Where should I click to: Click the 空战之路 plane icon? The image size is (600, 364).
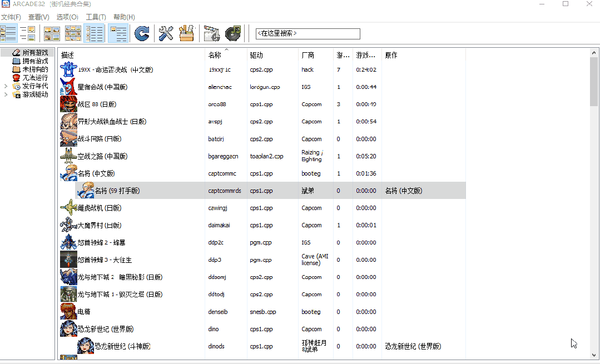click(68, 156)
